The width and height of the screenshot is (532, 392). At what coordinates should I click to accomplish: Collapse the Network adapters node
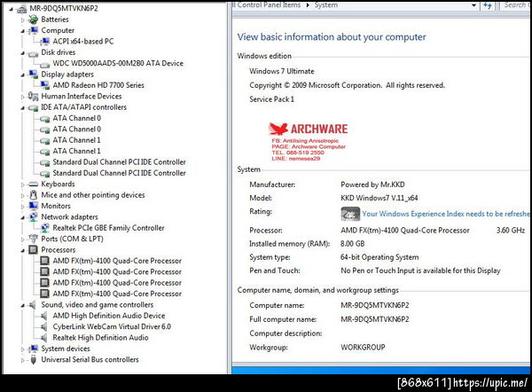(x=22, y=217)
